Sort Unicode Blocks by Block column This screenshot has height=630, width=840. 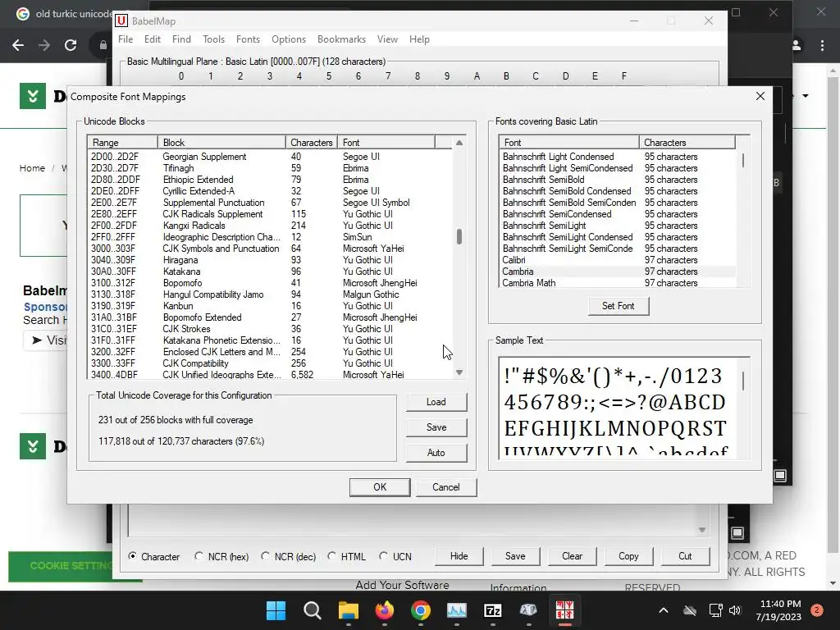pos(221,143)
